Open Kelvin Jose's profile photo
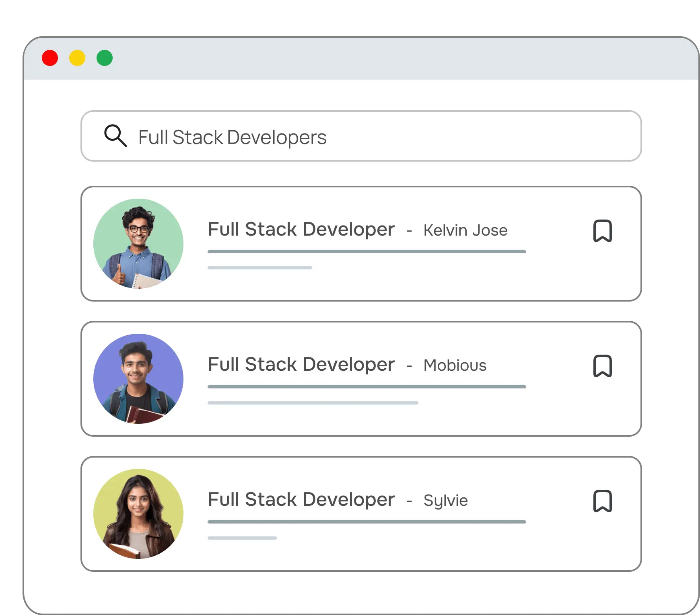 coord(138,244)
